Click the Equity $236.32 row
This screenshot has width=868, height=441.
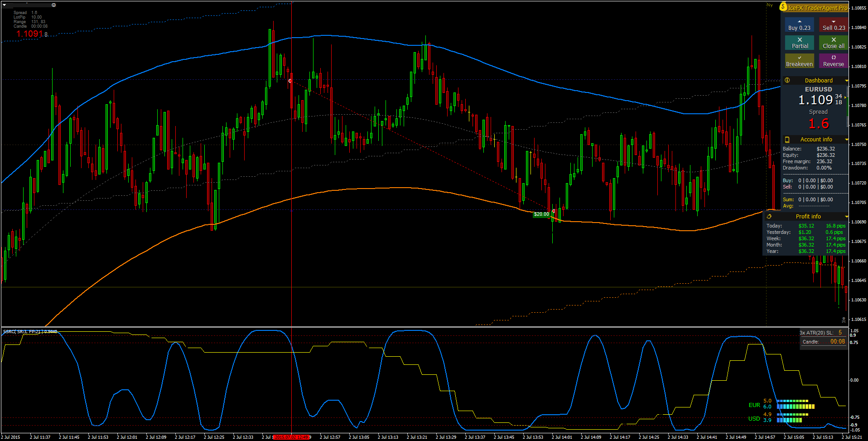809,155
